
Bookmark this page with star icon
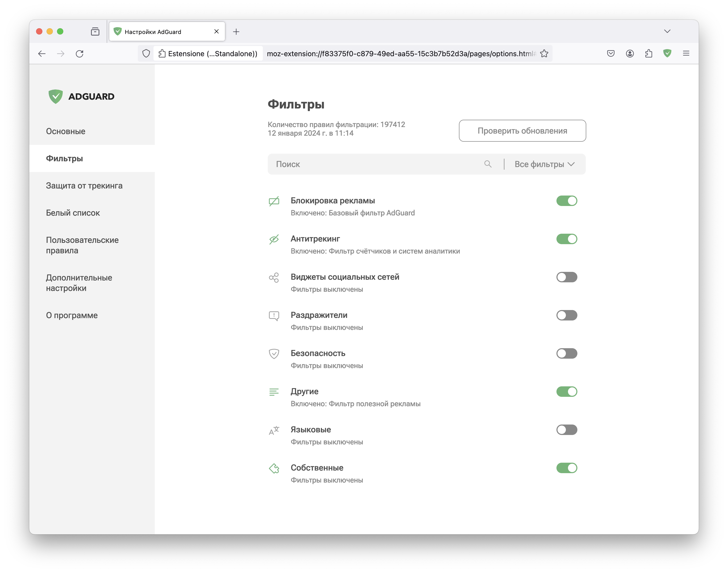click(544, 53)
